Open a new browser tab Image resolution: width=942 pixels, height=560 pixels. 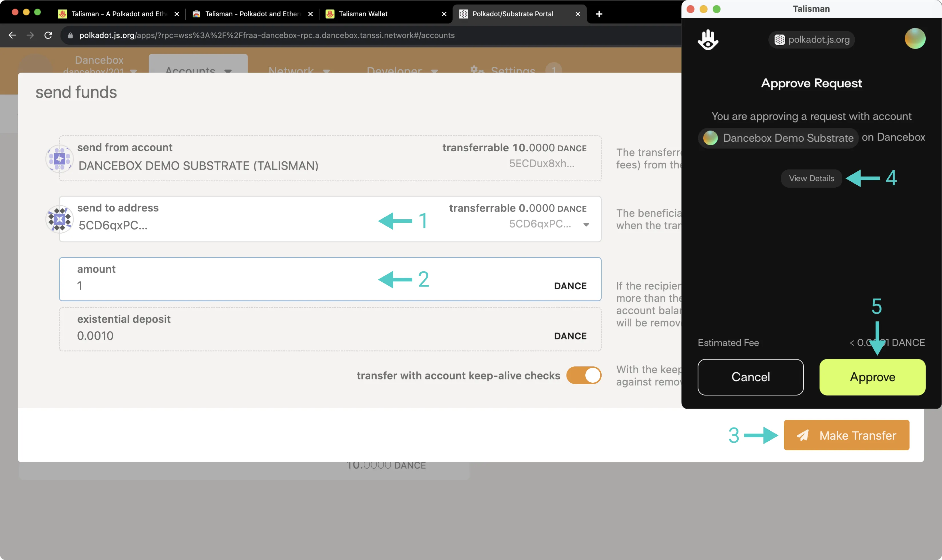[599, 14]
